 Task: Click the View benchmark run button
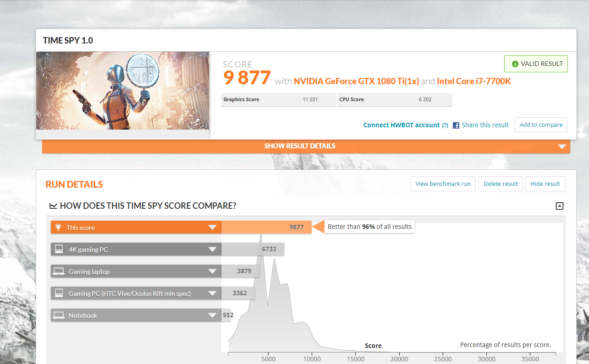[443, 184]
